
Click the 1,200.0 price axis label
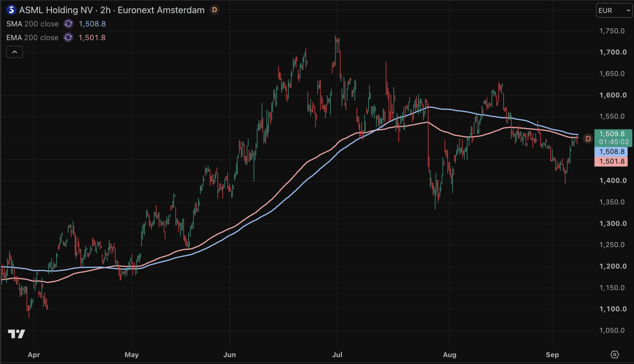[613, 266]
